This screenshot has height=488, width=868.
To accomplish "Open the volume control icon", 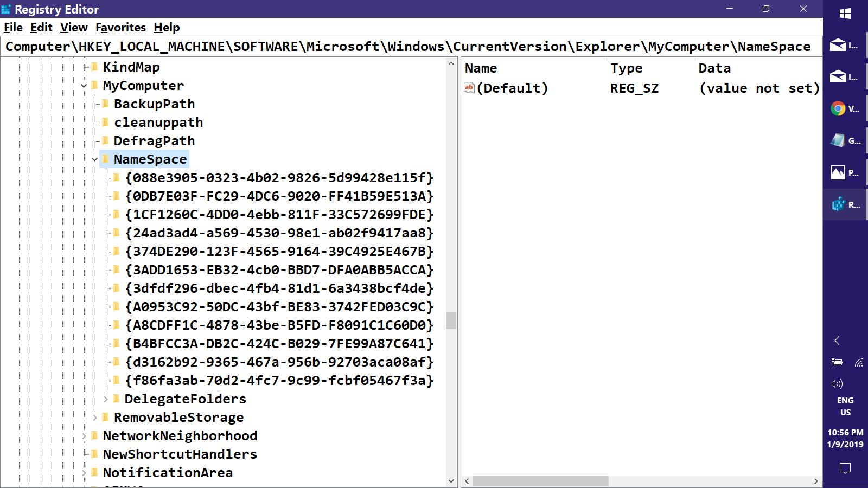I will pyautogui.click(x=837, y=384).
